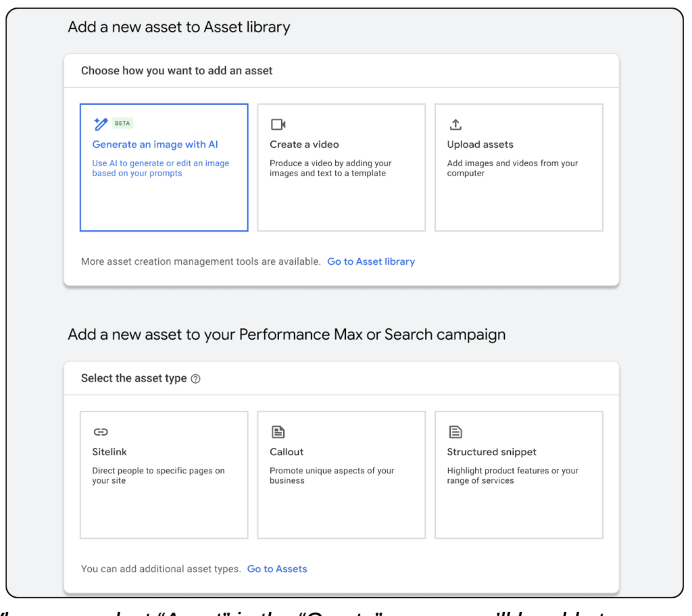Click the green BETA badge

click(x=122, y=124)
